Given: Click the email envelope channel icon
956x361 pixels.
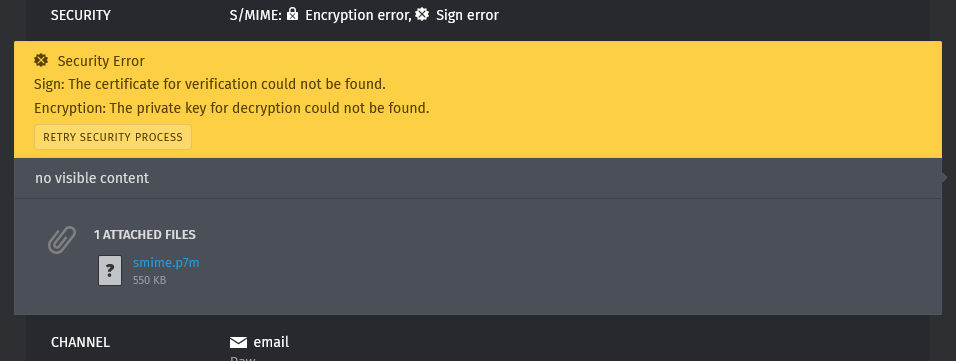Looking at the screenshot, I should 238,342.
